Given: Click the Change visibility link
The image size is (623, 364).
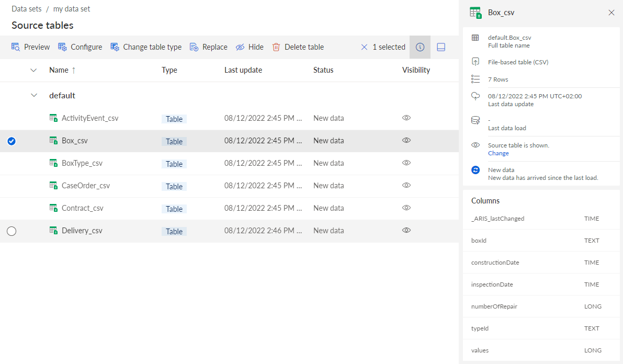Looking at the screenshot, I should tap(498, 153).
